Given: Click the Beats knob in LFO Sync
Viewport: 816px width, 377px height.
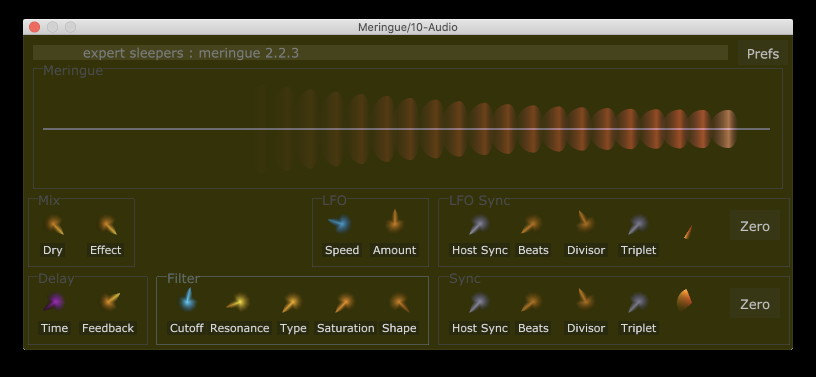Looking at the screenshot, I should (x=531, y=225).
